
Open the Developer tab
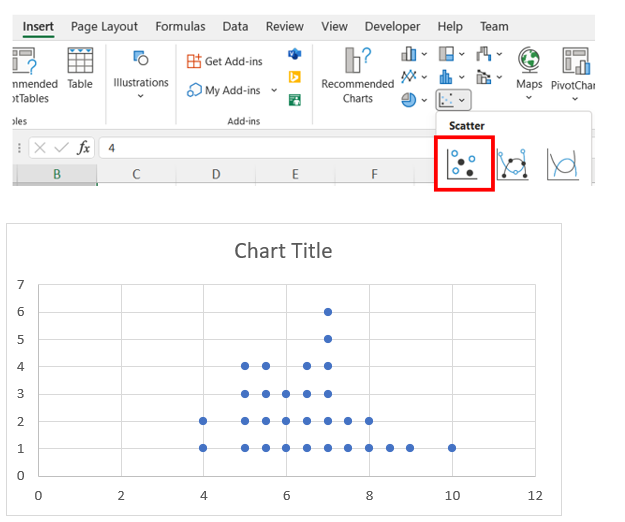(x=392, y=27)
